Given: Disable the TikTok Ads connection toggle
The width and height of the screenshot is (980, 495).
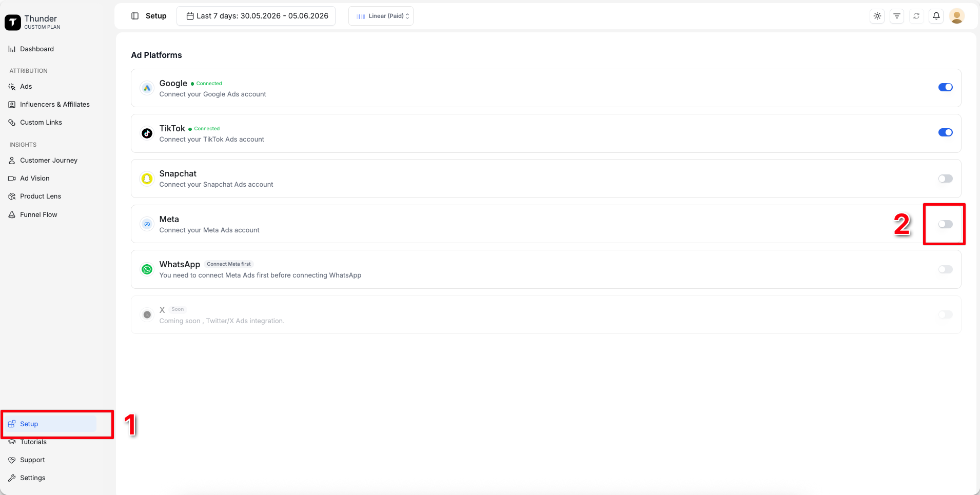Looking at the screenshot, I should (x=946, y=132).
